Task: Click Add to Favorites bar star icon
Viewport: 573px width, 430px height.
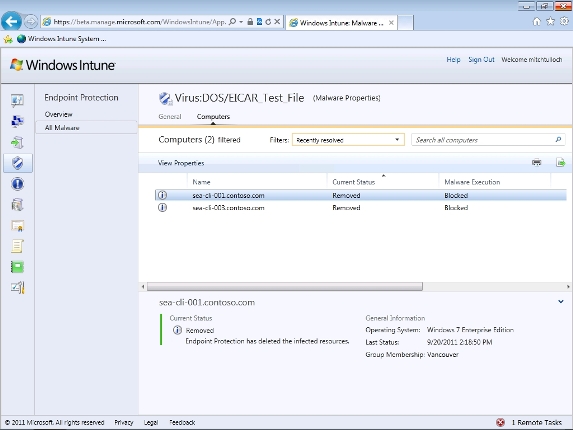Action: point(8,39)
